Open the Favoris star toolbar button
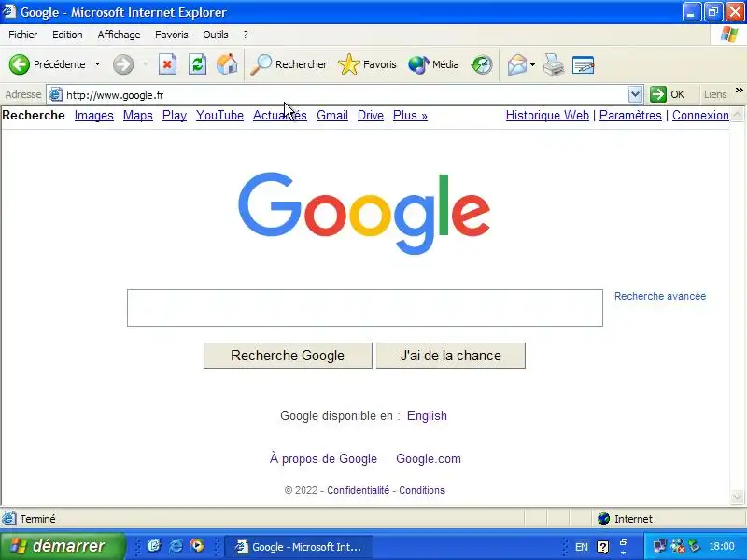This screenshot has height=560, width=747. (x=367, y=64)
